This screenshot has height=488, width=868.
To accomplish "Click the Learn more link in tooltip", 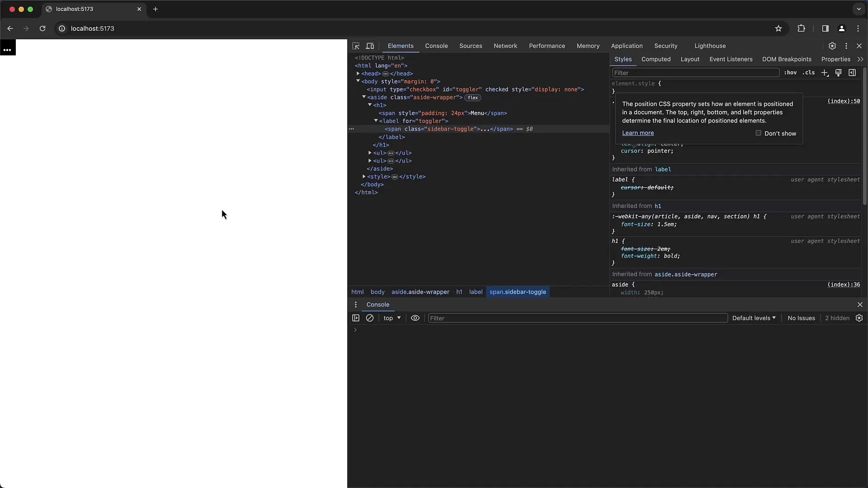I will pyautogui.click(x=638, y=133).
